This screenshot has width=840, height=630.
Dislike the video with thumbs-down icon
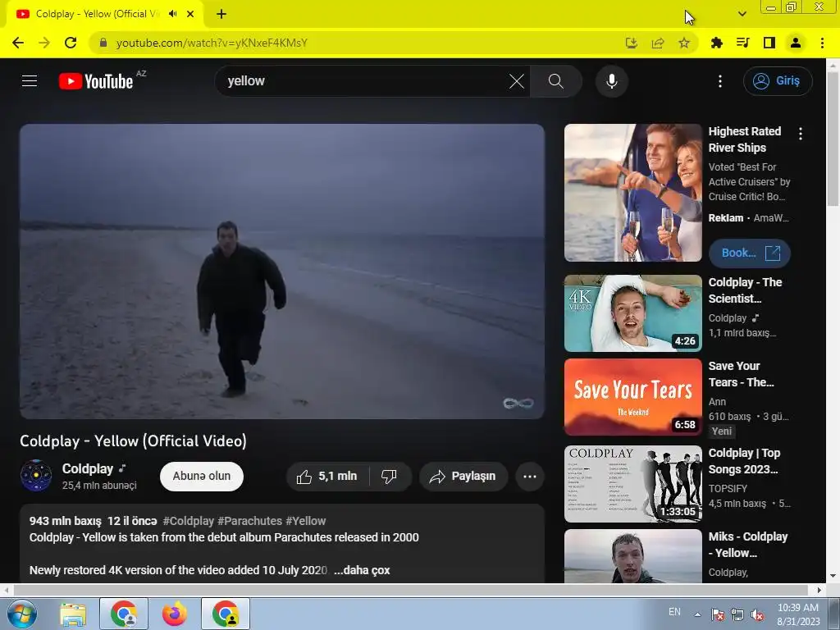coord(390,477)
